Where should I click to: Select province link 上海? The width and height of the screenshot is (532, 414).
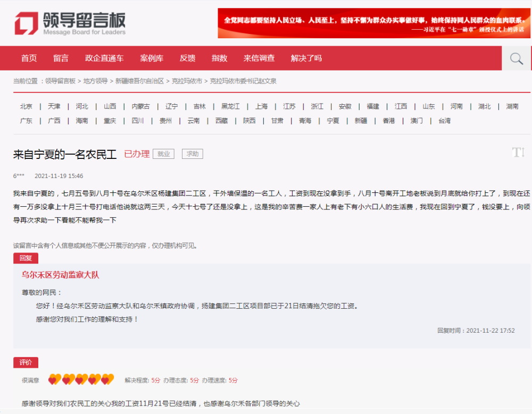(x=261, y=106)
